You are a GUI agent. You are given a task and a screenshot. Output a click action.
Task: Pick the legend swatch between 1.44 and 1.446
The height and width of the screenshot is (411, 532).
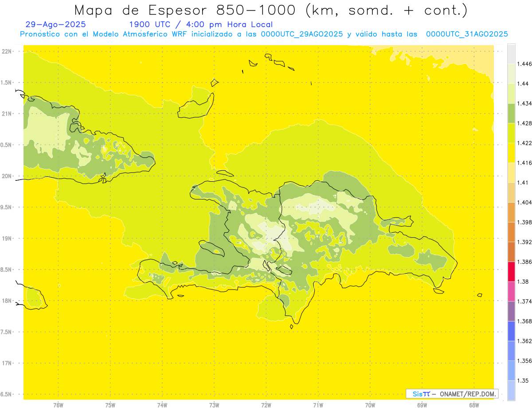[x=511, y=74]
